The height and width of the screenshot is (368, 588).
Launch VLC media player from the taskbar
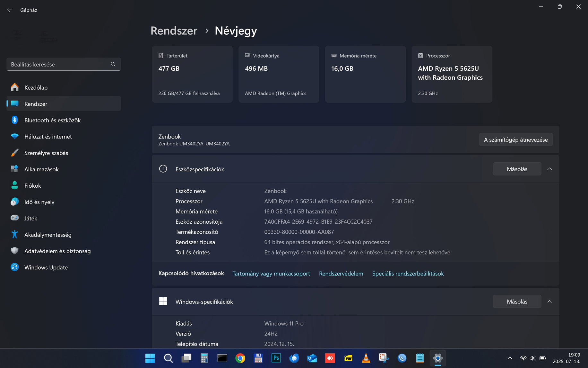pos(366,358)
